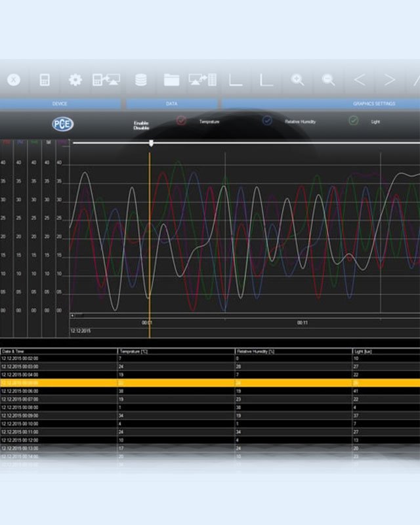Viewport: 420px width, 525px height.
Task: Click the PCE logo
Action: coord(62,124)
